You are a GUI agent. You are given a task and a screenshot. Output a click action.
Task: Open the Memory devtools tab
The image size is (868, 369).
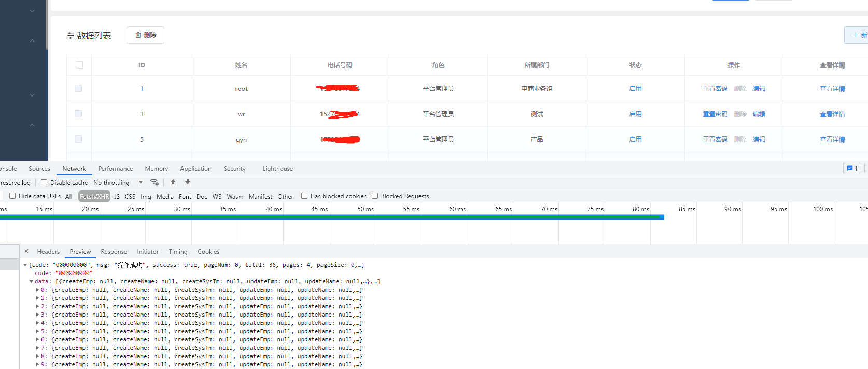156,169
